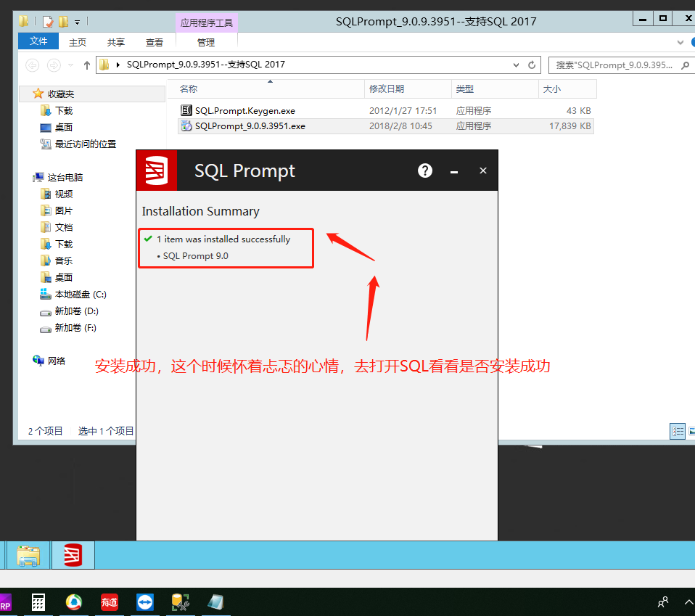This screenshot has height=616, width=695.
Task: Open TeamViewer from bottom taskbar
Action: coord(145,602)
